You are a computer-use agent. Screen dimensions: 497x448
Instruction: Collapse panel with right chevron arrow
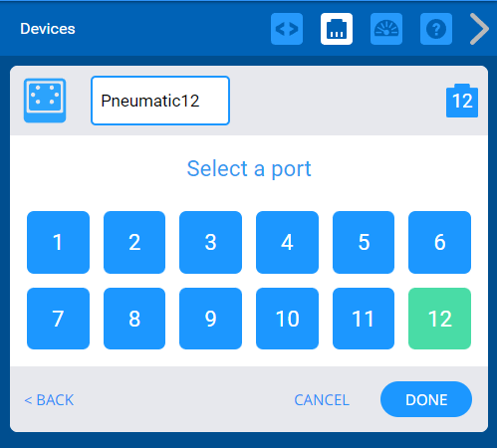(479, 29)
